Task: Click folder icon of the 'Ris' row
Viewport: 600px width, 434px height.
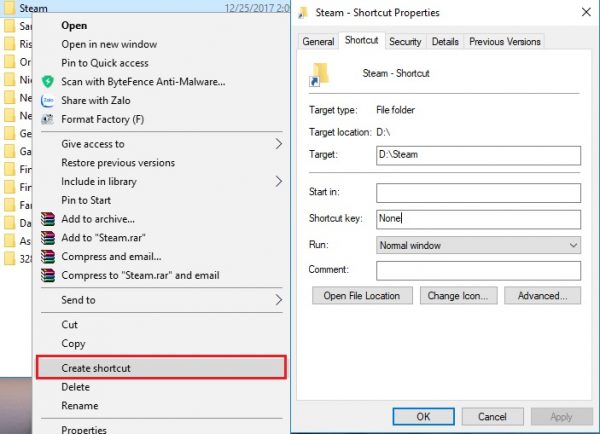Action: point(10,44)
